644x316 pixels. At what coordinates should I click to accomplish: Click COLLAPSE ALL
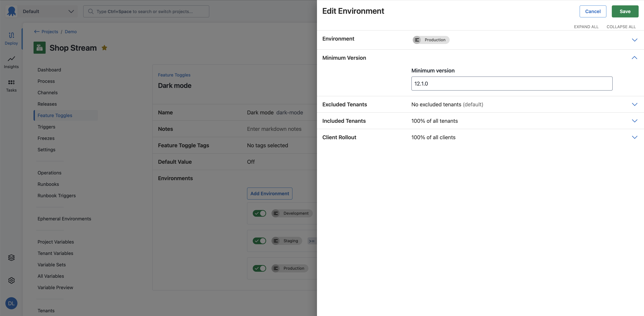[x=621, y=27]
